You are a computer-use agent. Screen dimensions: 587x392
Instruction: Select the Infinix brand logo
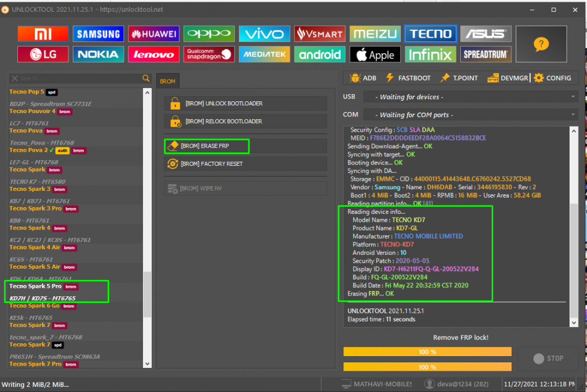[x=431, y=54]
